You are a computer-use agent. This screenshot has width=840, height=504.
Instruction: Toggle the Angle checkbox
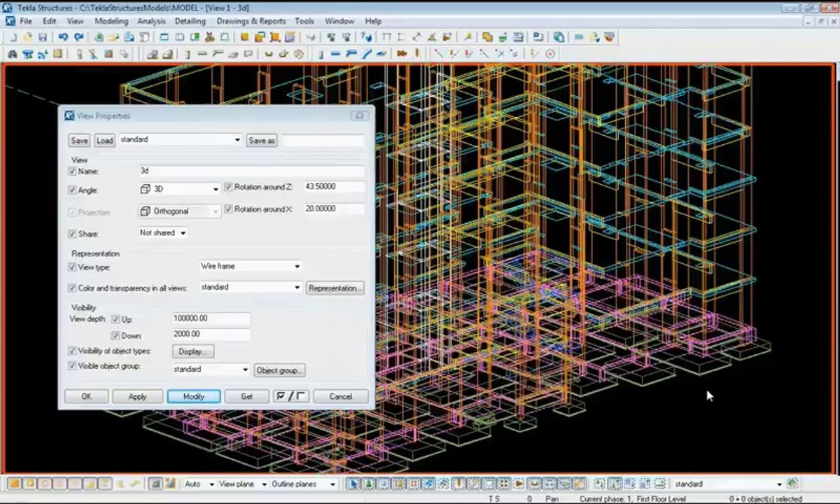72,190
